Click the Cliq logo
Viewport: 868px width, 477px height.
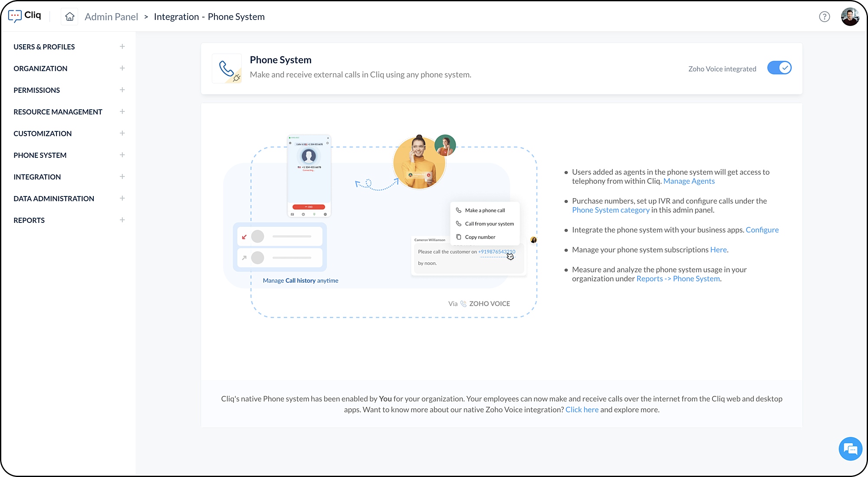25,16
